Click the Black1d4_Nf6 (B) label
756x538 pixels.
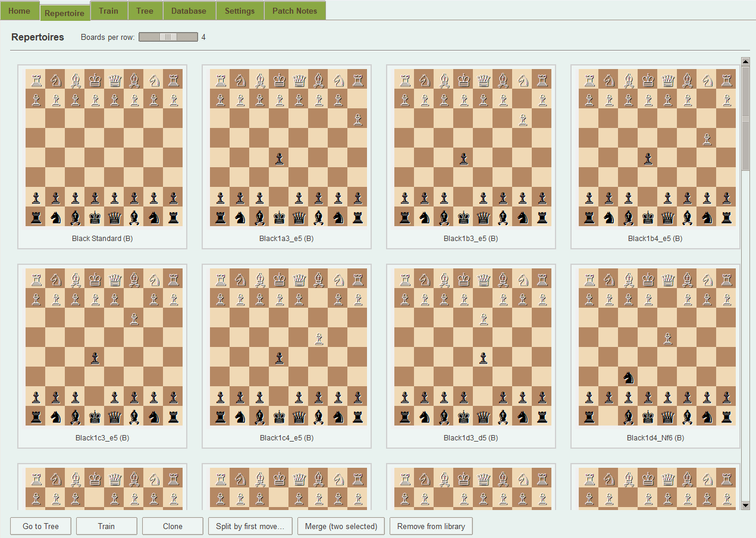655,438
